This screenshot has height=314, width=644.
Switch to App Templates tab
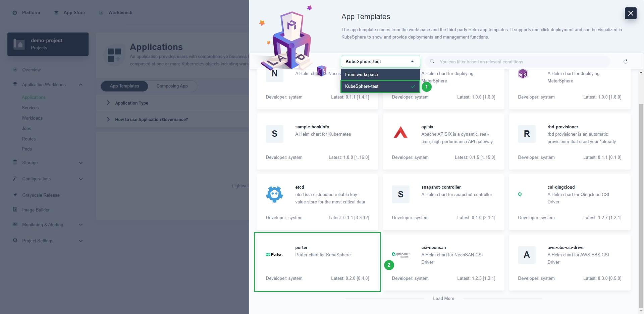tap(124, 86)
